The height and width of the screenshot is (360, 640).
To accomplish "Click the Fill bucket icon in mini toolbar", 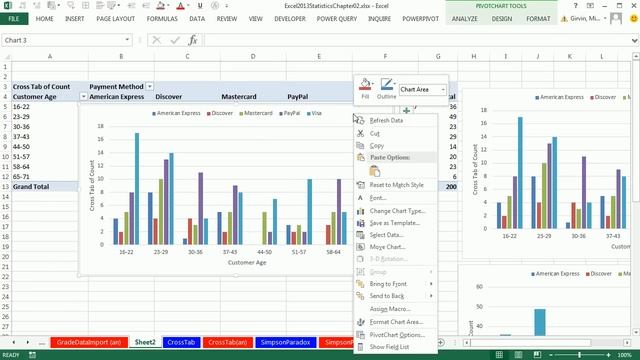I will point(364,84).
